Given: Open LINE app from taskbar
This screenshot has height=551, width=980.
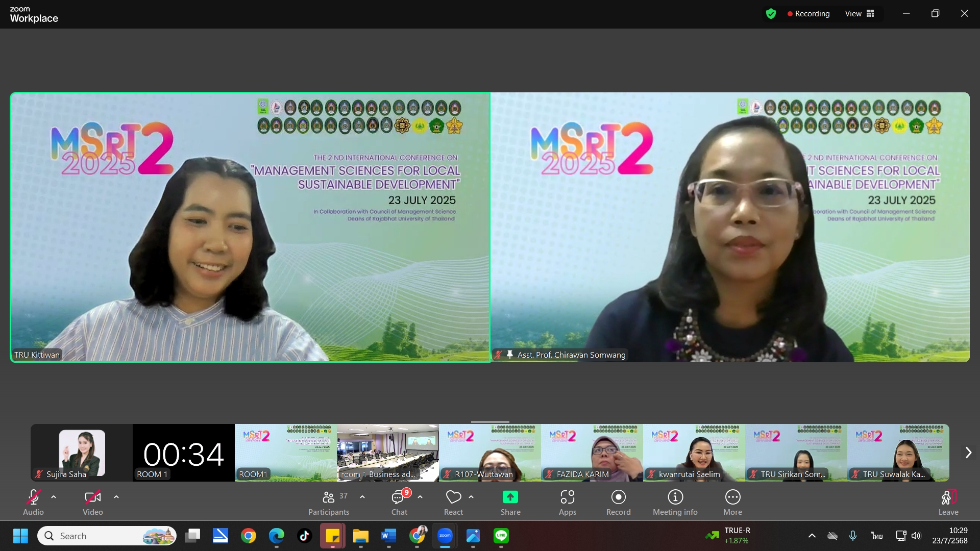Looking at the screenshot, I should pos(501,536).
